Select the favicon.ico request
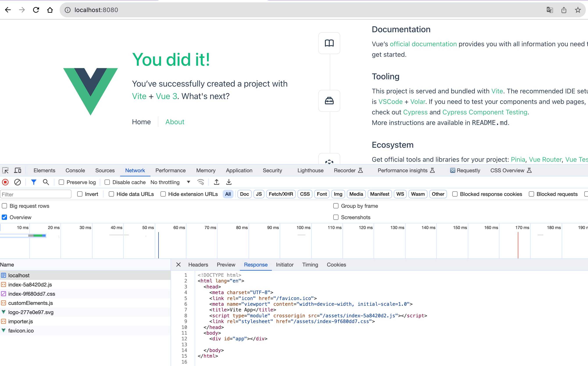 pos(85,330)
